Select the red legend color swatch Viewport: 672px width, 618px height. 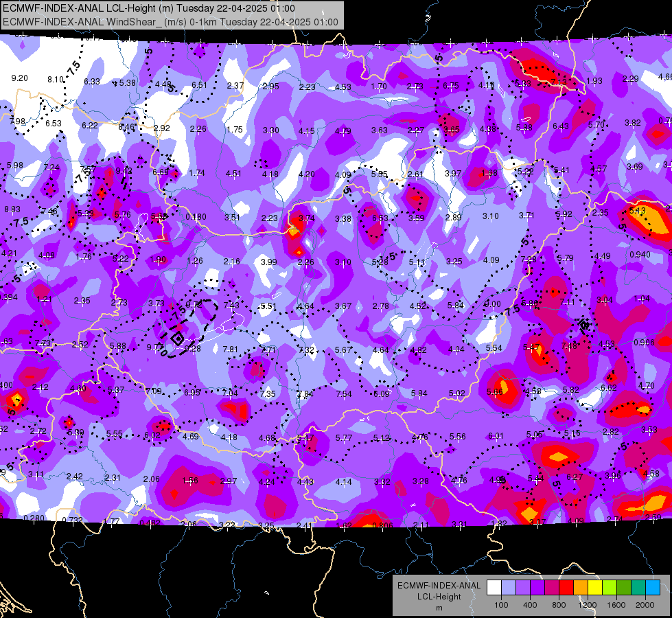pyautogui.click(x=566, y=588)
